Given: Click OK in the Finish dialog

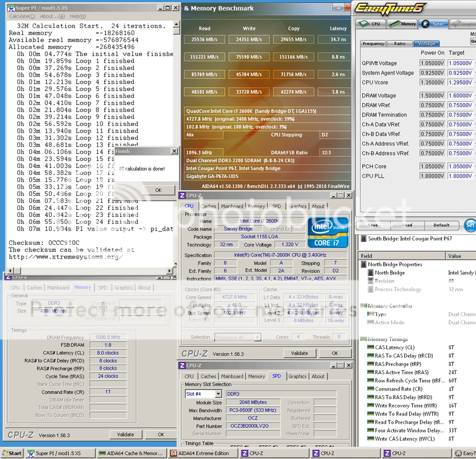Looking at the screenshot, I should [159, 190].
